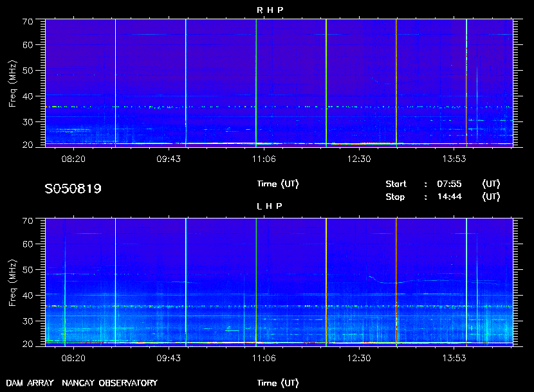This screenshot has height=392, width=534.
Task: Click the 'Freq (MHz)' label of LHP panel
Action: [12, 283]
